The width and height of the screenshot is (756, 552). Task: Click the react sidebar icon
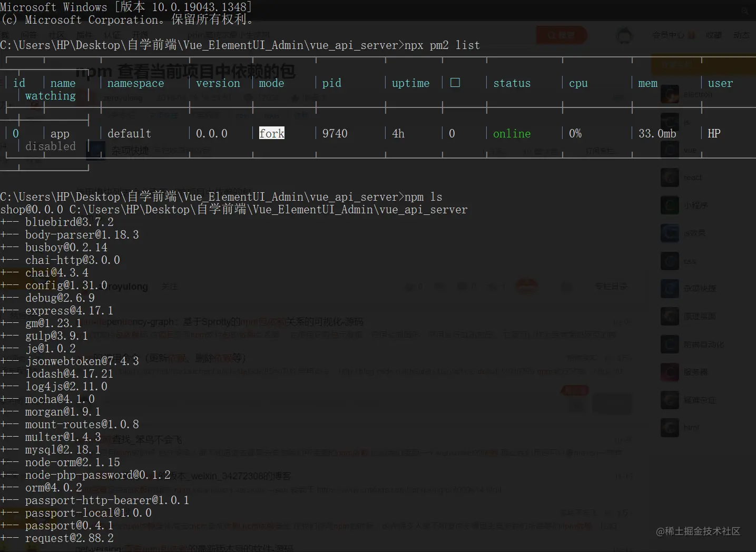click(x=670, y=178)
